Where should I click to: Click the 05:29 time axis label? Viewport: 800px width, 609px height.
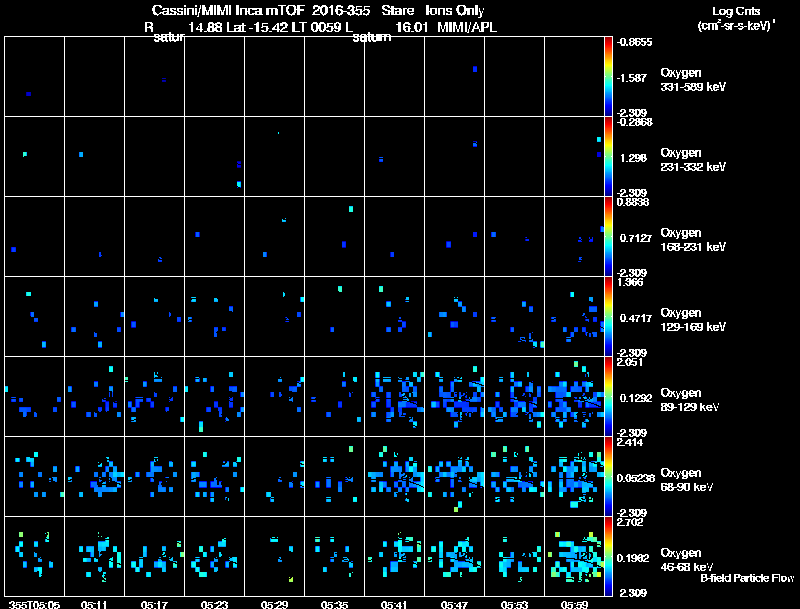coord(274,604)
